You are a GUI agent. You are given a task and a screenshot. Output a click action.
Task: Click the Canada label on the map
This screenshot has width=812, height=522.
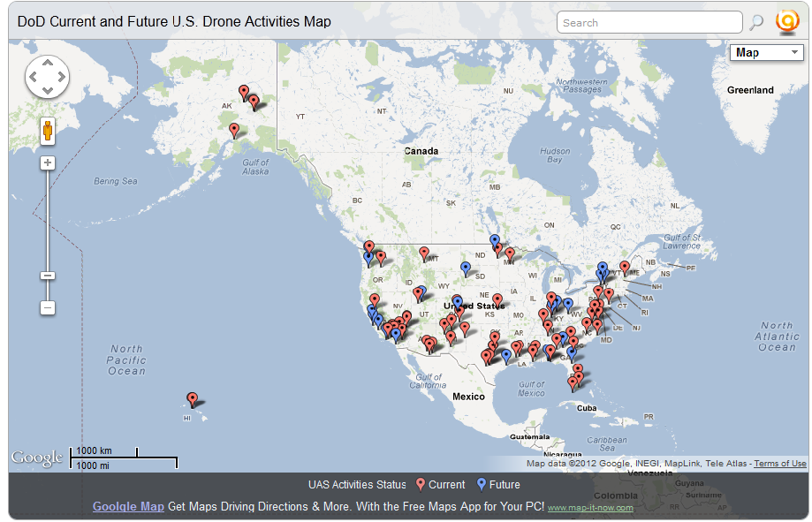click(x=421, y=151)
